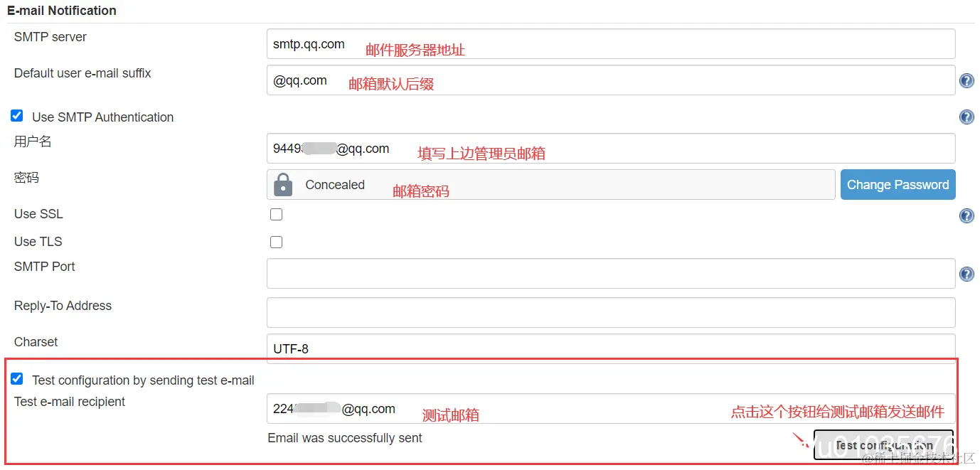Open help for Default user e-mail suffix
980x470 pixels.
coord(966,80)
